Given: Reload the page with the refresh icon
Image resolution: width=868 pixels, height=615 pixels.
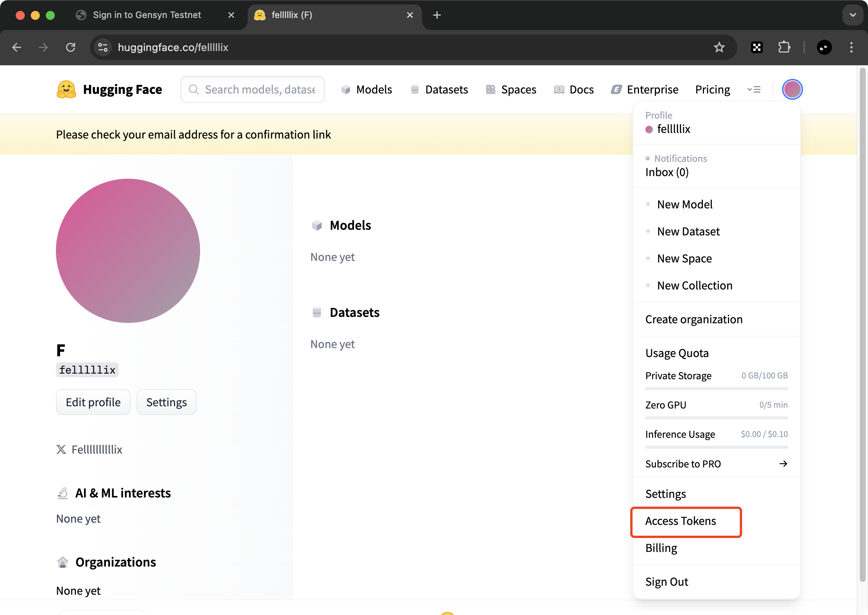Looking at the screenshot, I should coord(71,47).
